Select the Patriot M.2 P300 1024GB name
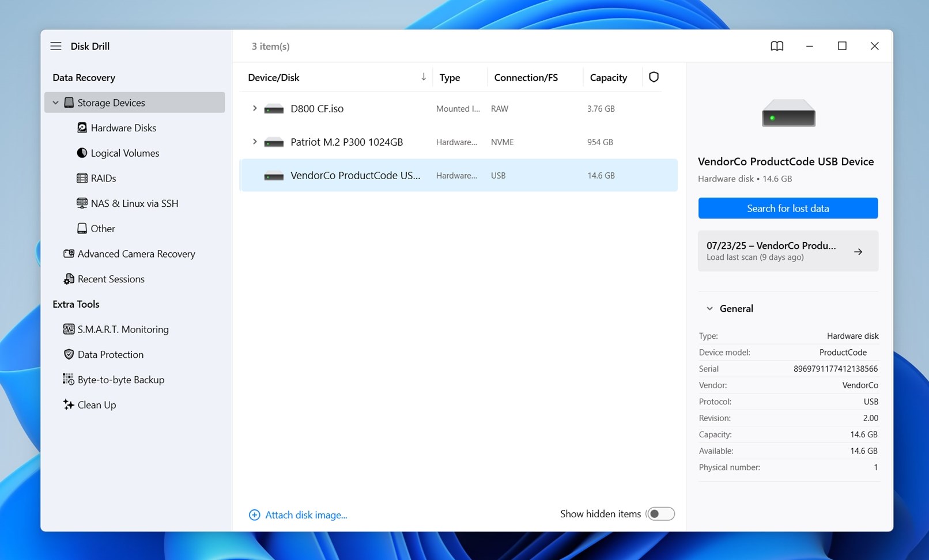The image size is (929, 560). coord(346,142)
